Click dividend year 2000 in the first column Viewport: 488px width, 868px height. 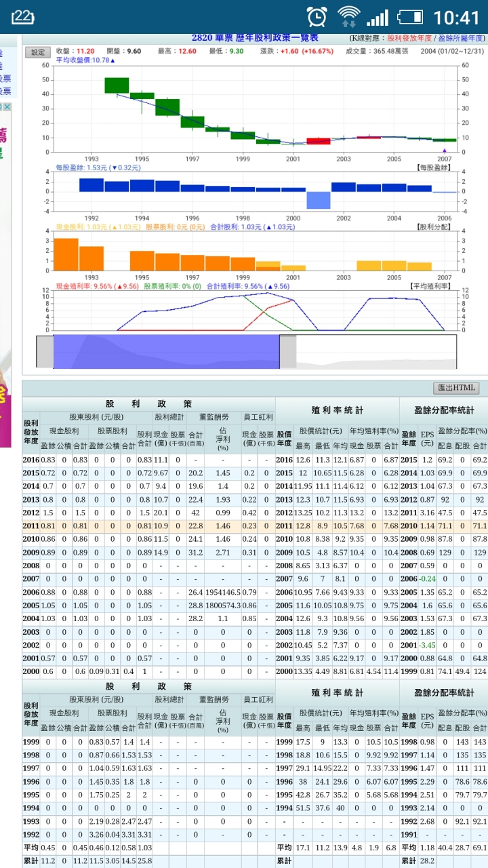[30, 671]
